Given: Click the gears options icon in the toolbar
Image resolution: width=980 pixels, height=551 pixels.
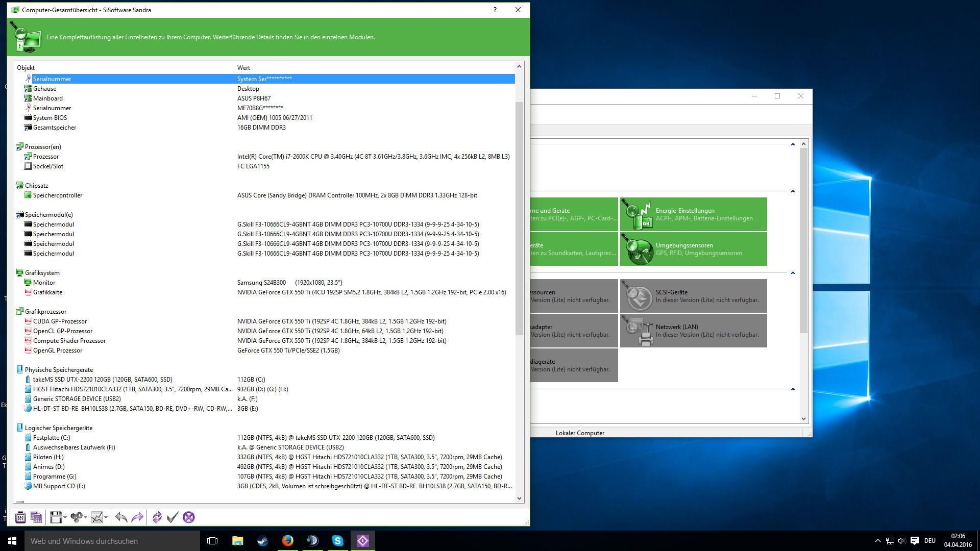Looking at the screenshot, I should 77,517.
